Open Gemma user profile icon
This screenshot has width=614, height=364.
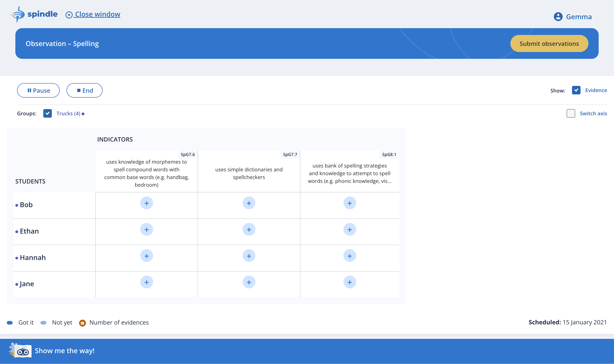point(558,17)
